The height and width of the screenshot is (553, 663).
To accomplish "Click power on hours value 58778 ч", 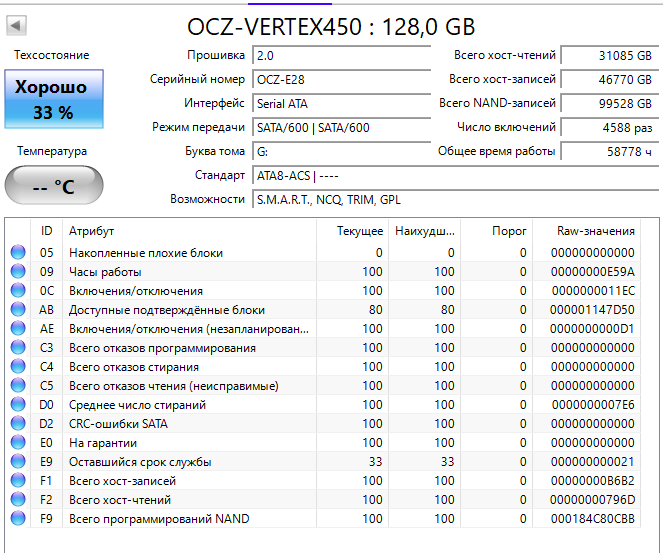I will (610, 151).
